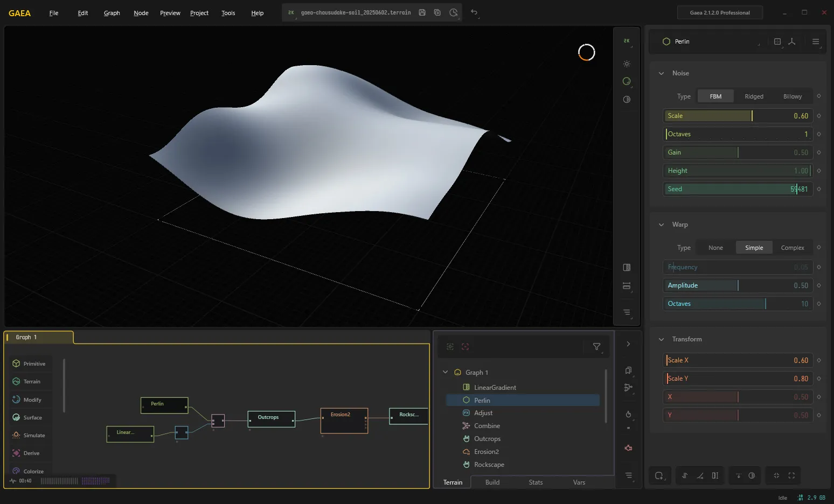Screen dimensions: 834x504
Task: Set noise type to Ridged
Action: point(754,96)
